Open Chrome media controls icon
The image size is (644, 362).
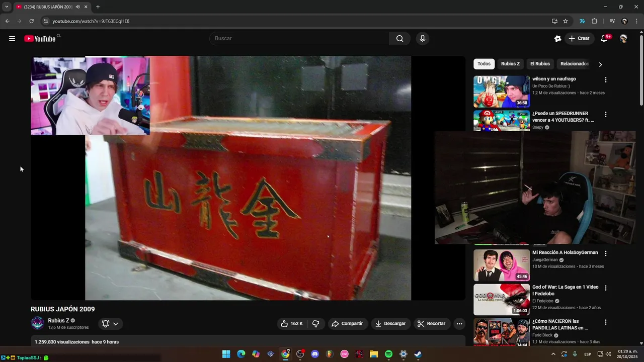point(612,21)
